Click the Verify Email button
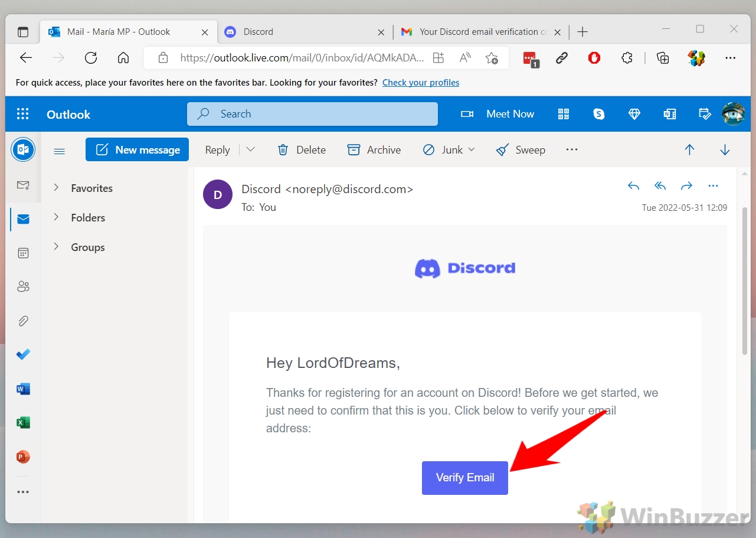 coord(465,478)
